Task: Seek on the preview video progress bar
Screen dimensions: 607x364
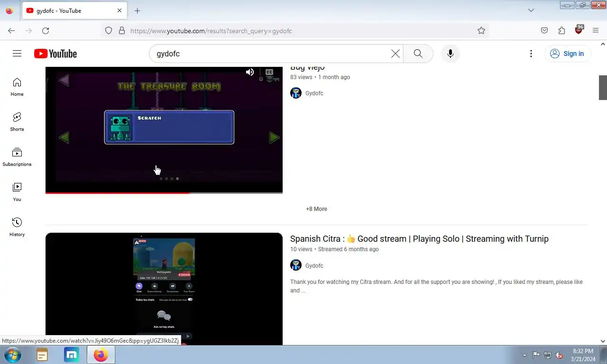Action: (164, 193)
